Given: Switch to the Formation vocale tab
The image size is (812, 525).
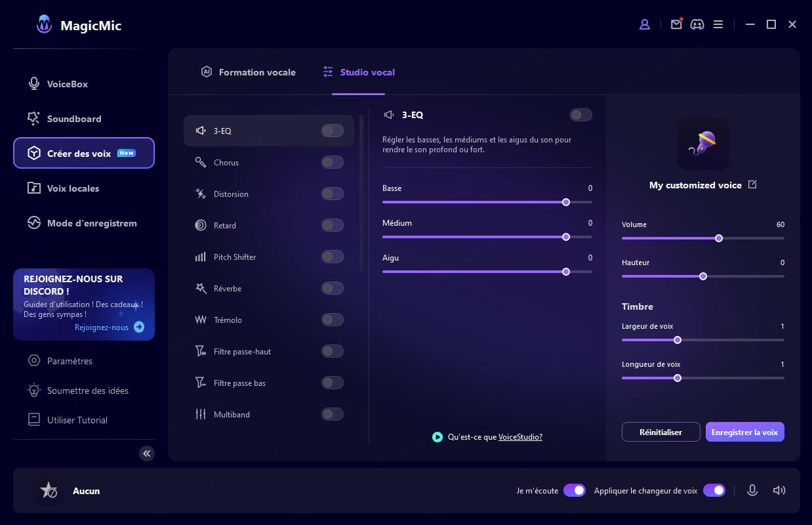Looking at the screenshot, I should [249, 72].
